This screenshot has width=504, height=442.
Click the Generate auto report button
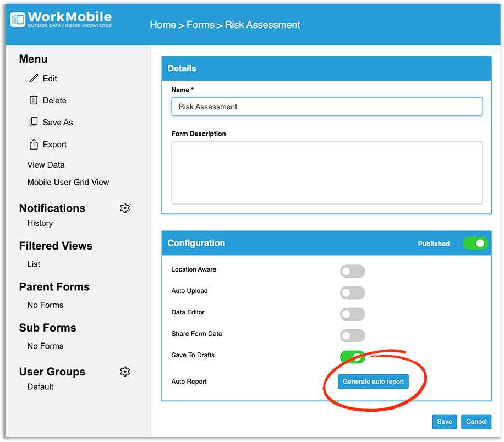[x=373, y=382]
